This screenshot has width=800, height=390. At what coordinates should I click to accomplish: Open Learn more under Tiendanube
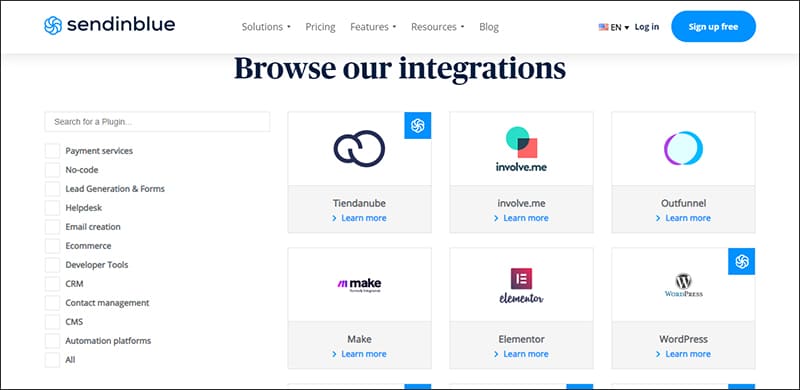point(359,218)
